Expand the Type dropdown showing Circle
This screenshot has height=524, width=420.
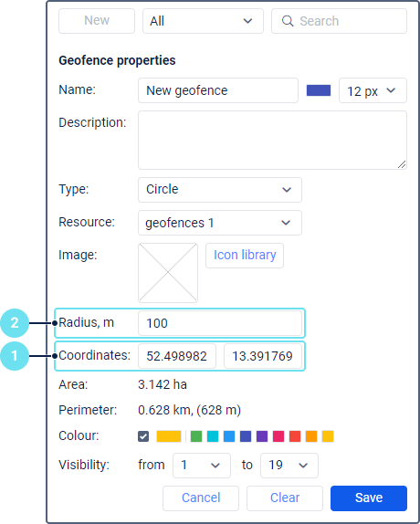220,190
